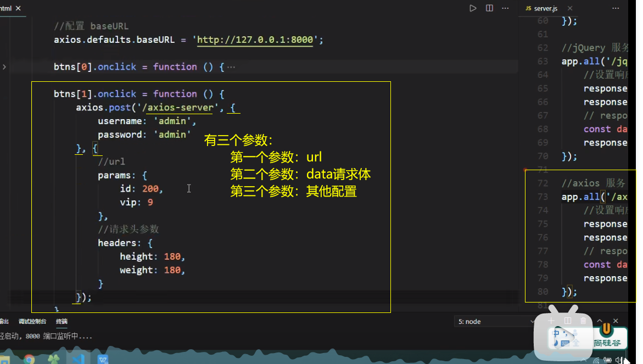Click 'btns[1].onclick' in the code
The height and width of the screenshot is (364, 643).
tap(95, 94)
